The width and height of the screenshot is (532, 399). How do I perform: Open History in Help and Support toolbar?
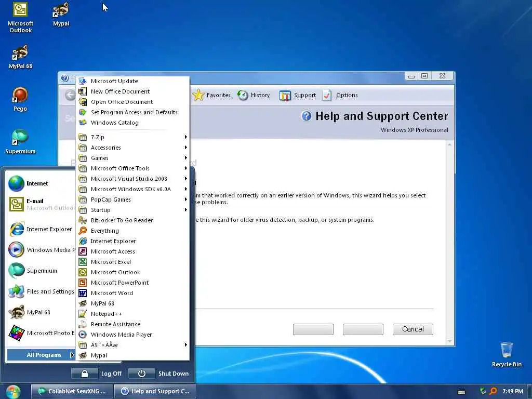click(254, 96)
